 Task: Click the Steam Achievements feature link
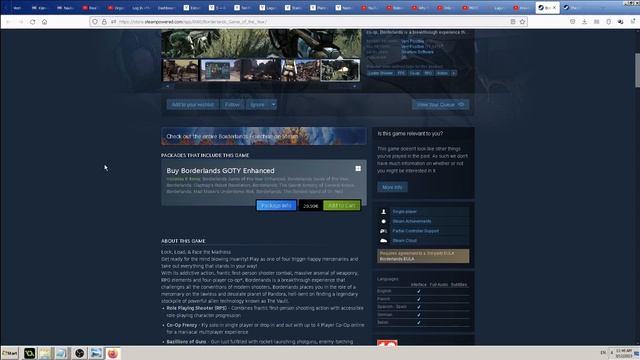(412, 221)
